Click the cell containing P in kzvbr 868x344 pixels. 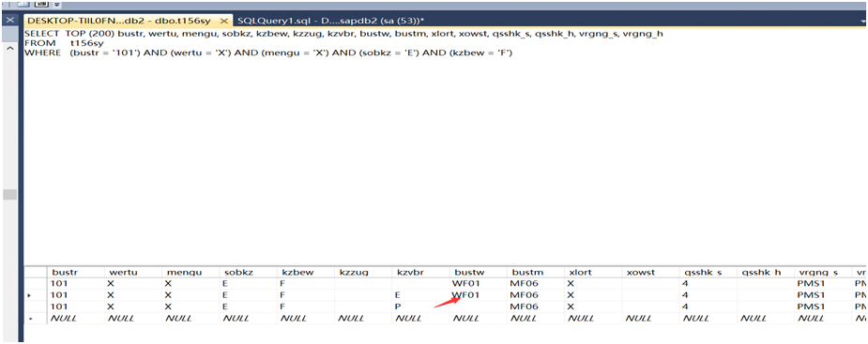tap(420, 307)
